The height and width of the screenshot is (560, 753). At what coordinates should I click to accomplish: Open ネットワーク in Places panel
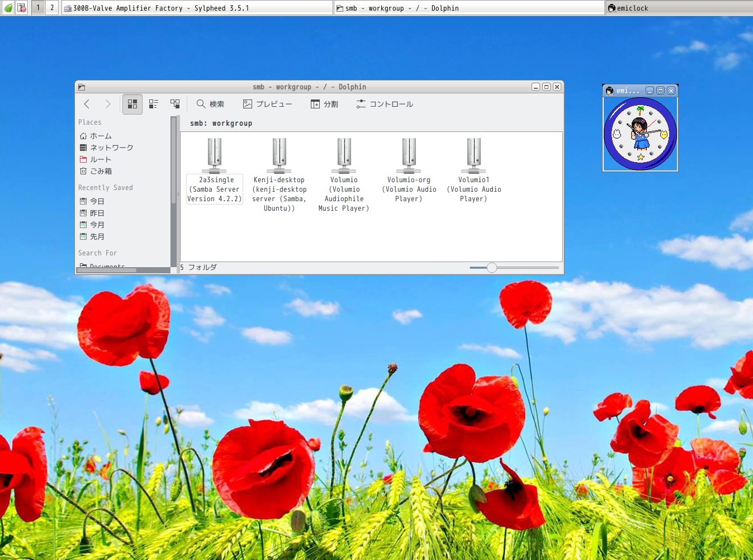pyautogui.click(x=111, y=148)
